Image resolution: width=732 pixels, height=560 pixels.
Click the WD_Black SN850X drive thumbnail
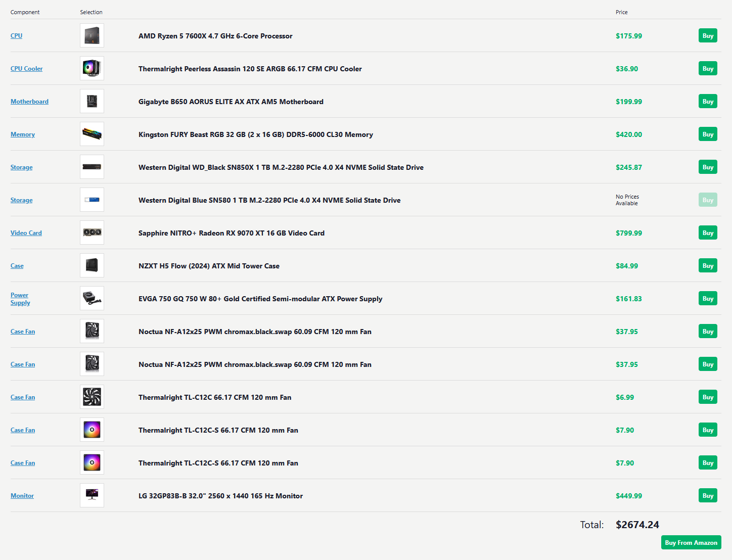coord(92,167)
